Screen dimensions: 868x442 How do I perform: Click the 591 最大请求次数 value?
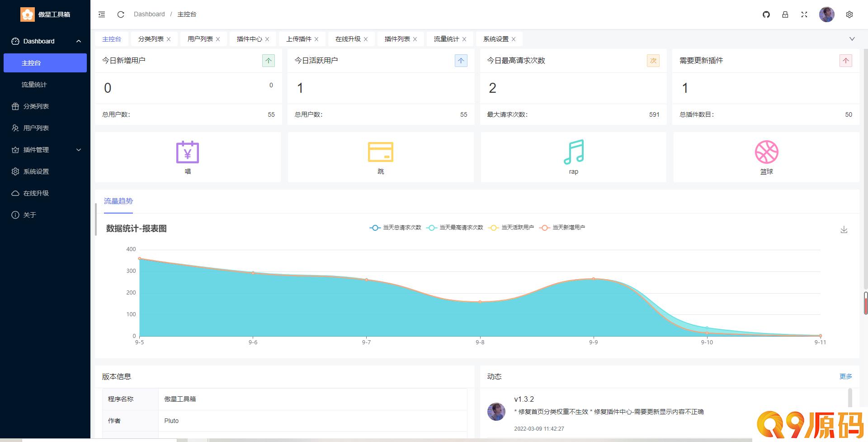654,115
